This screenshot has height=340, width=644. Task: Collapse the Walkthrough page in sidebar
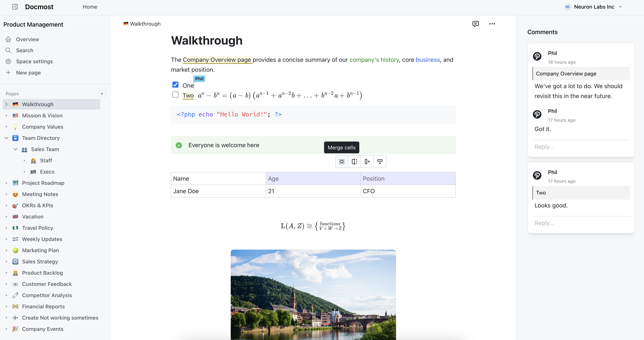pos(6,104)
